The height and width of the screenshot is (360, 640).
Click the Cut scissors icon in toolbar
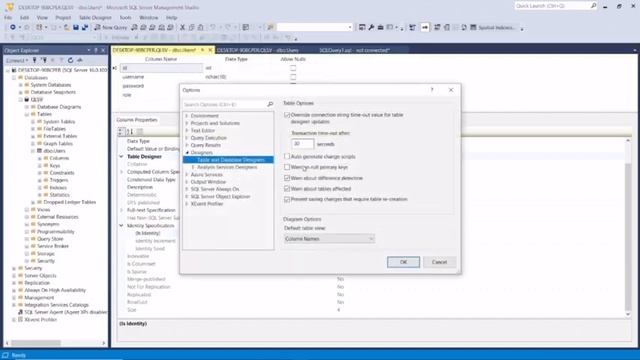coord(182,27)
